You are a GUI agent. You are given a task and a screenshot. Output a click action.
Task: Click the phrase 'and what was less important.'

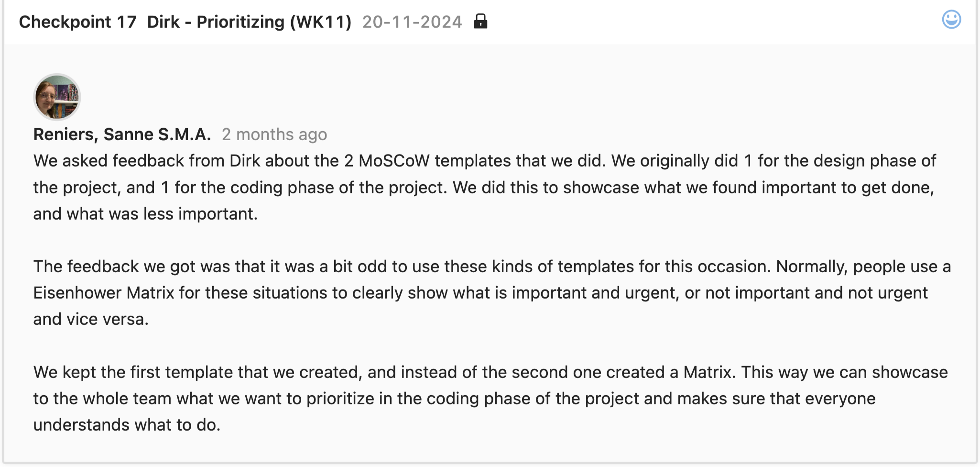click(145, 214)
